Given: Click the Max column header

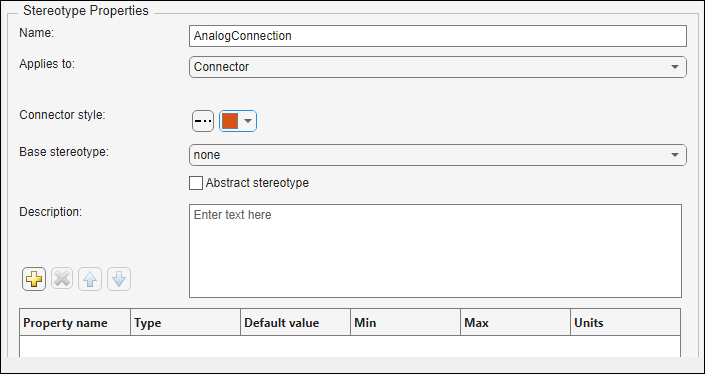Looking at the screenshot, I should pyautogui.click(x=515, y=322).
